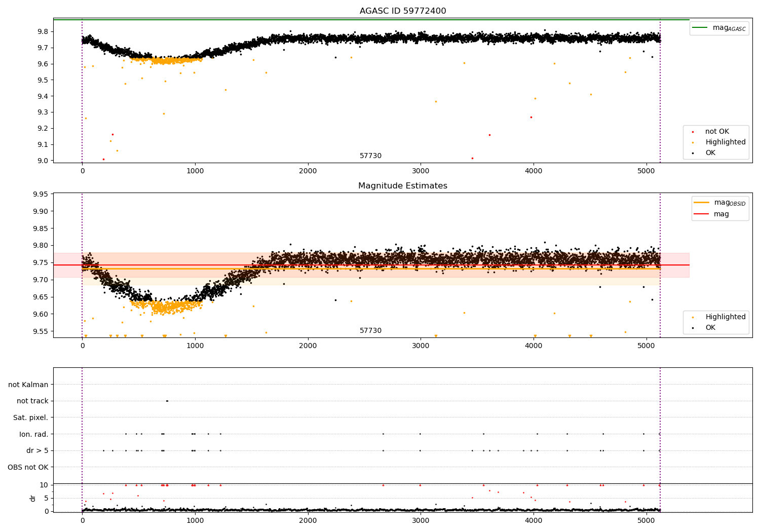Click the 5000 x-tick under the bottom plot
Viewport: 760px width, 532px height.
pyautogui.click(x=647, y=520)
